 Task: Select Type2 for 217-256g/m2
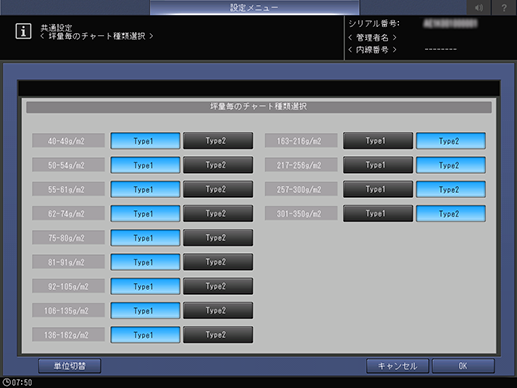(x=451, y=165)
